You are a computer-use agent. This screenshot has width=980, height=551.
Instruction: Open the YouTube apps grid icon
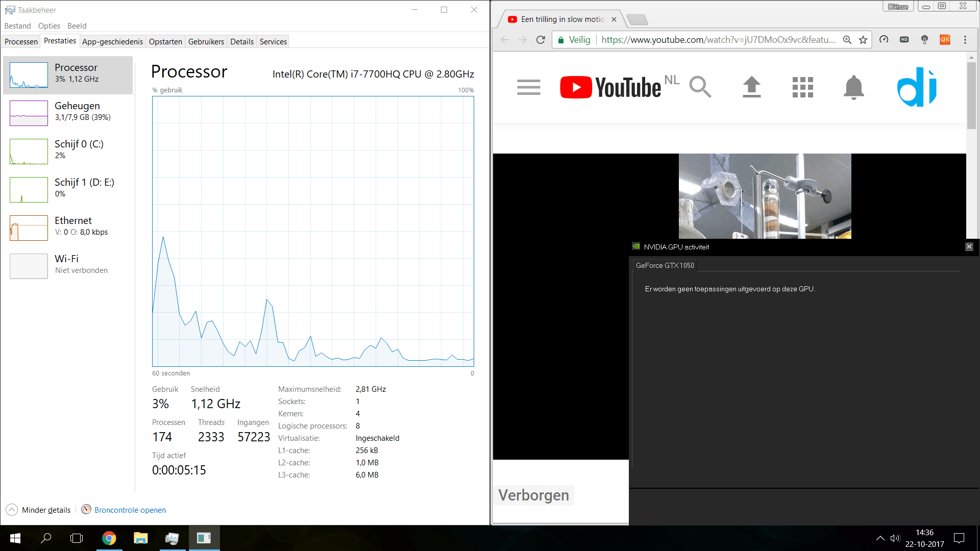pos(802,87)
